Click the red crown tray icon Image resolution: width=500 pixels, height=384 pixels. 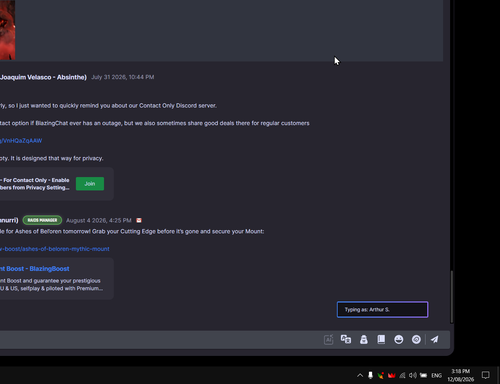(x=391, y=375)
